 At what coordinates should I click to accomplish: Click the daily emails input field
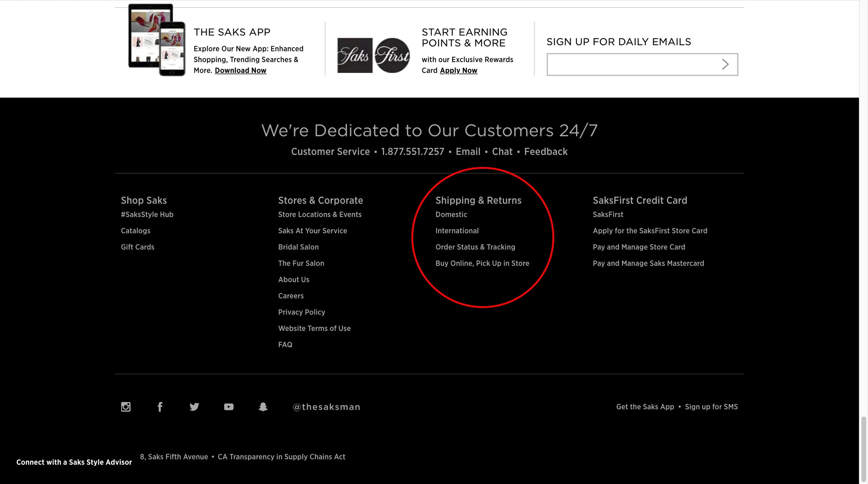click(x=642, y=64)
